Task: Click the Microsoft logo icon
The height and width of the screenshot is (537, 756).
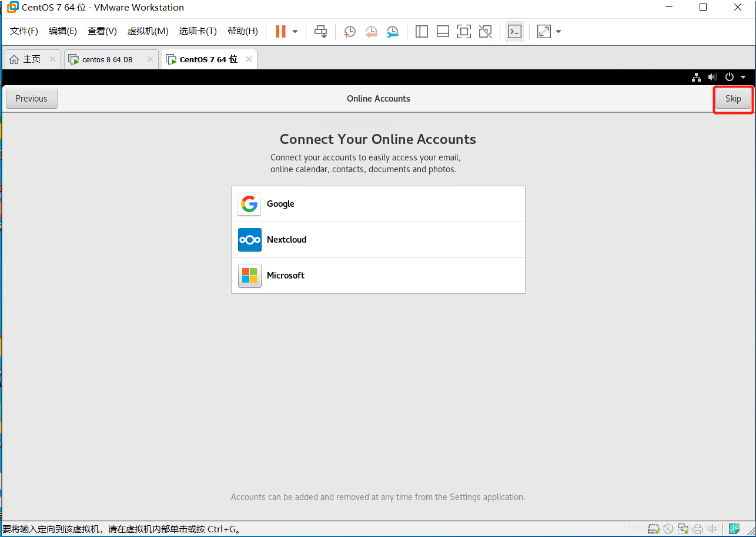Action: 249,276
